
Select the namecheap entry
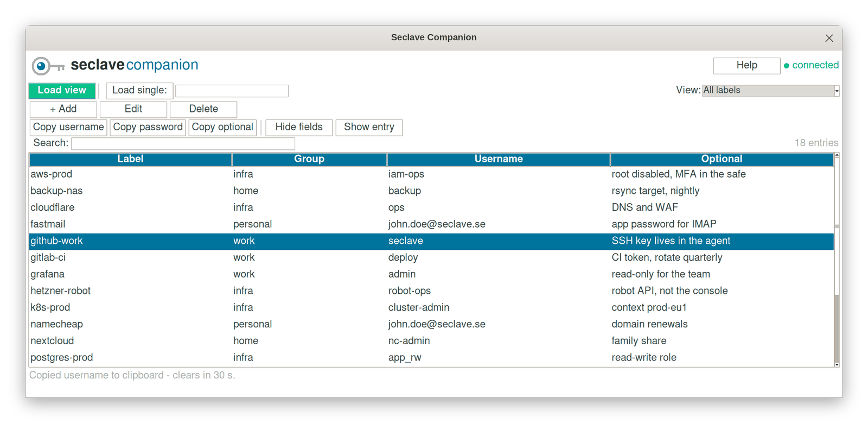tap(431, 324)
